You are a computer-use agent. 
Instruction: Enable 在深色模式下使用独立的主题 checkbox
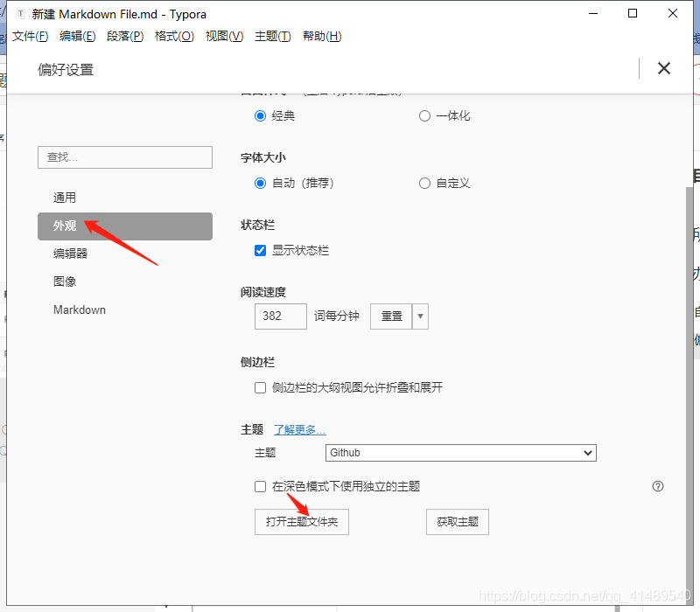click(x=260, y=486)
